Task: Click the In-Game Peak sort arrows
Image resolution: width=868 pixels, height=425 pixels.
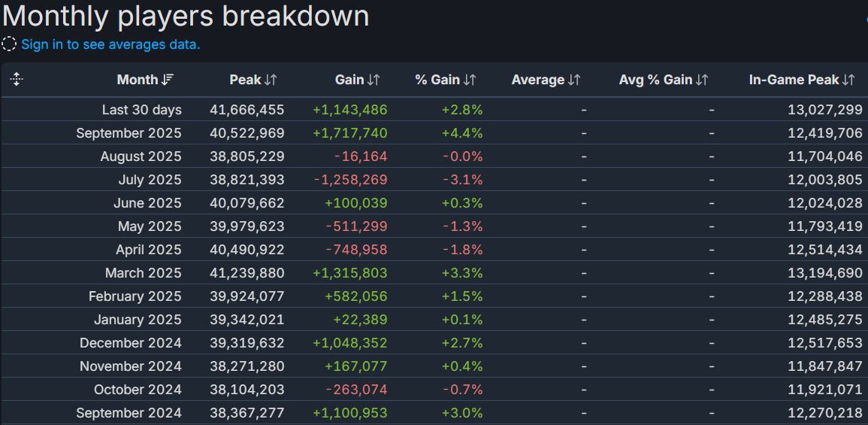Action: (x=848, y=80)
